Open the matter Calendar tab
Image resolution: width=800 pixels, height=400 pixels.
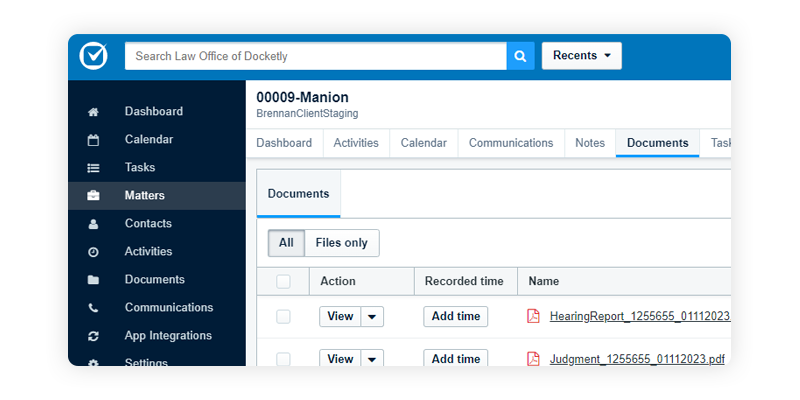[423, 143]
